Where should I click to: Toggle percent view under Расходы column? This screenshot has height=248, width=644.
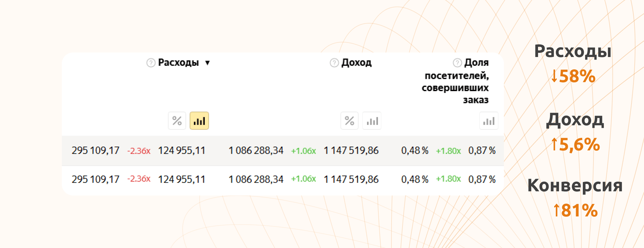click(x=177, y=121)
